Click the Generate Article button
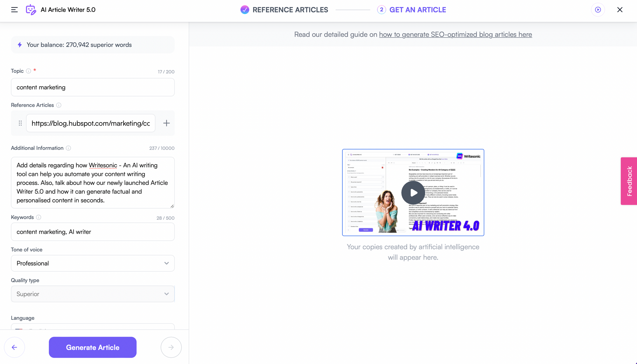The height and width of the screenshot is (364, 637). click(93, 347)
